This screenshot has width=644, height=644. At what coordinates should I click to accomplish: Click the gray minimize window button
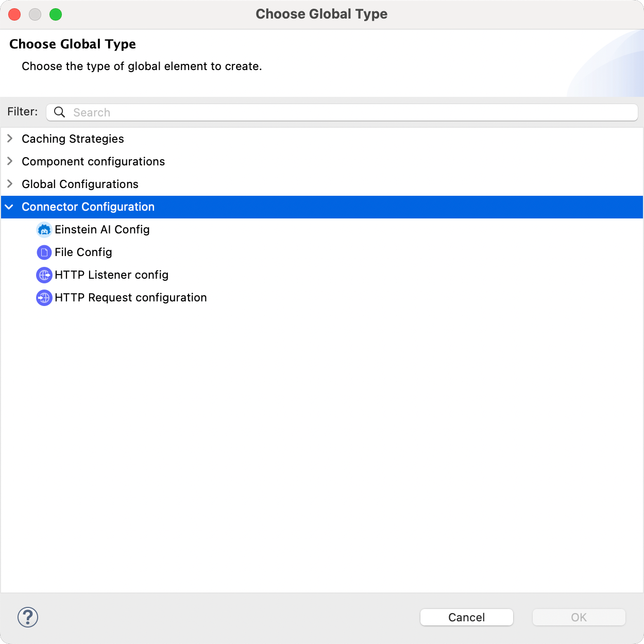(35, 14)
